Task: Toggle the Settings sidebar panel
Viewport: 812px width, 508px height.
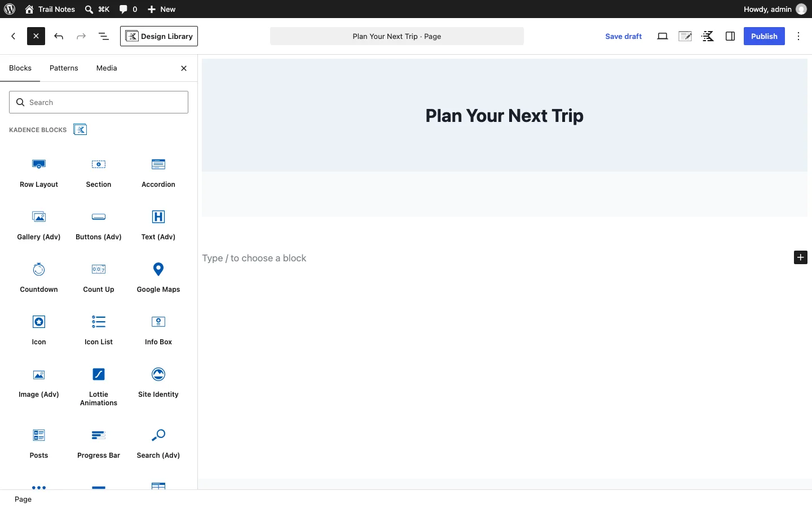Action: tap(731, 36)
